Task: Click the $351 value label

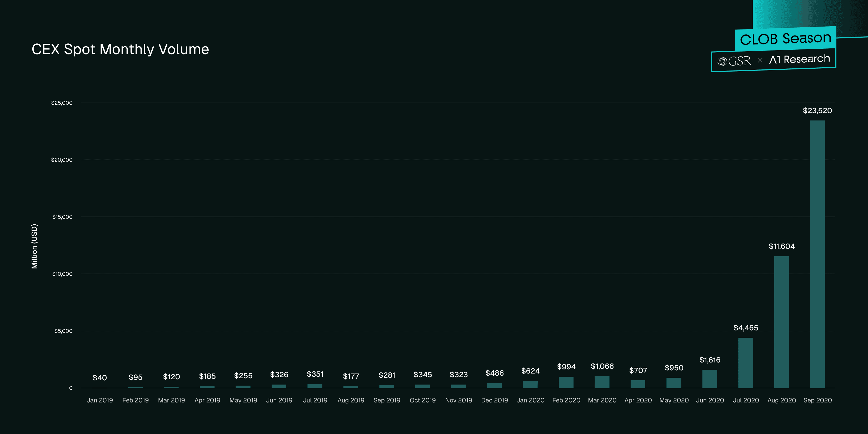Action: pyautogui.click(x=315, y=374)
